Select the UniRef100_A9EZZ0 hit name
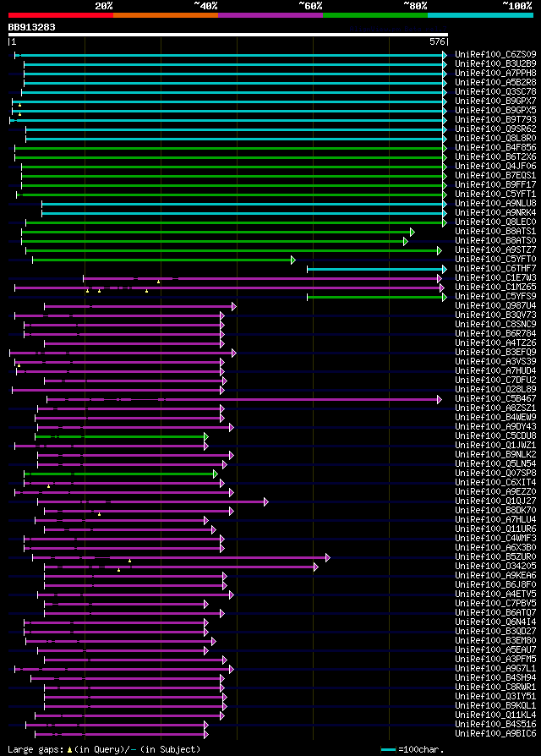This screenshot has height=756, width=541. [495, 492]
